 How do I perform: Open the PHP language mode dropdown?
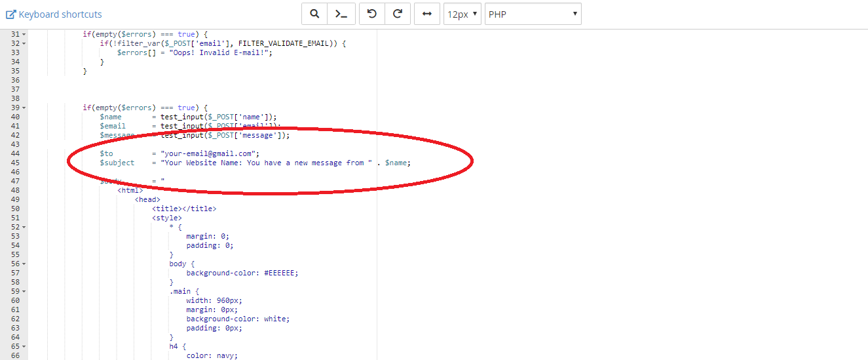click(533, 14)
